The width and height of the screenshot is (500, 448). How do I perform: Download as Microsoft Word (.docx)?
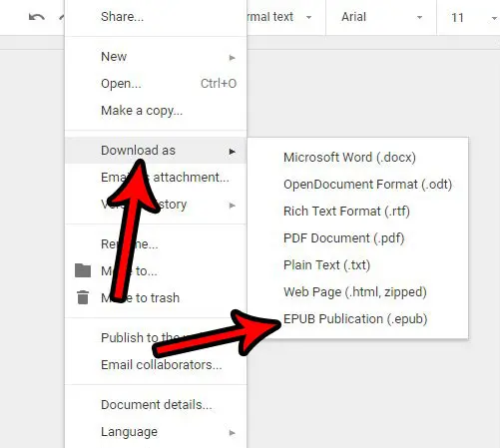pyautogui.click(x=357, y=157)
